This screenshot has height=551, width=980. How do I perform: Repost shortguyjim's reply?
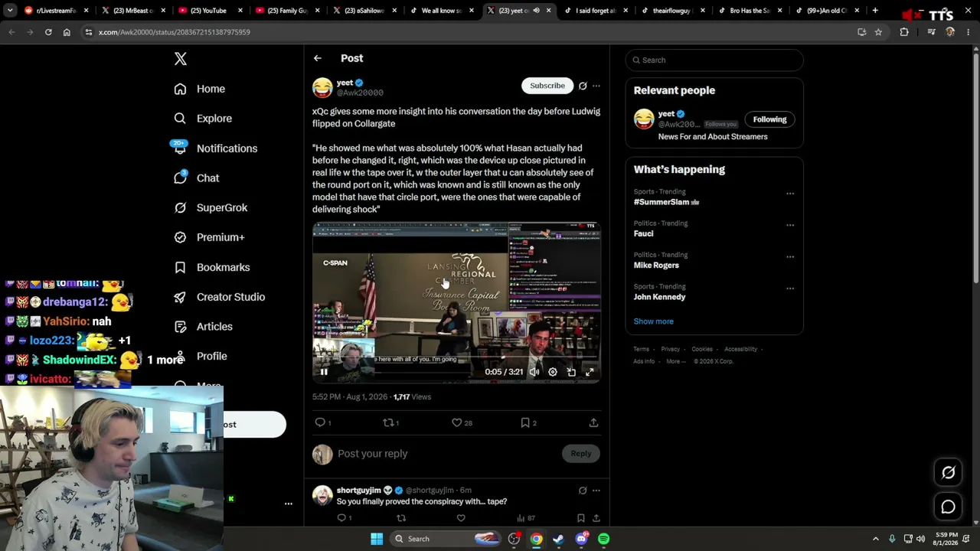tap(401, 518)
